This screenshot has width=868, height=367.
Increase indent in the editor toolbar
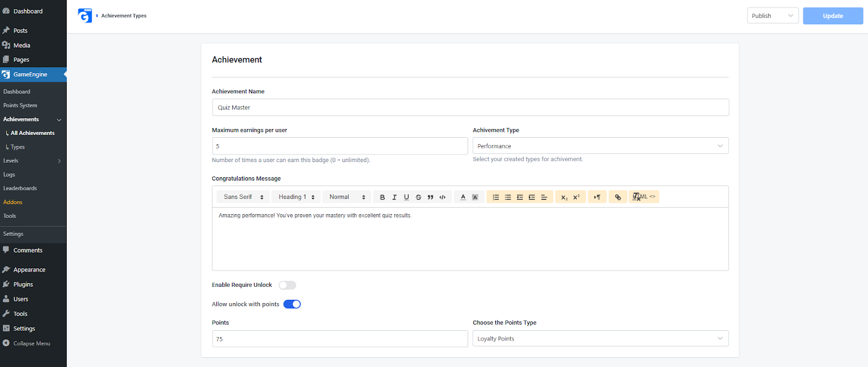[x=532, y=197]
